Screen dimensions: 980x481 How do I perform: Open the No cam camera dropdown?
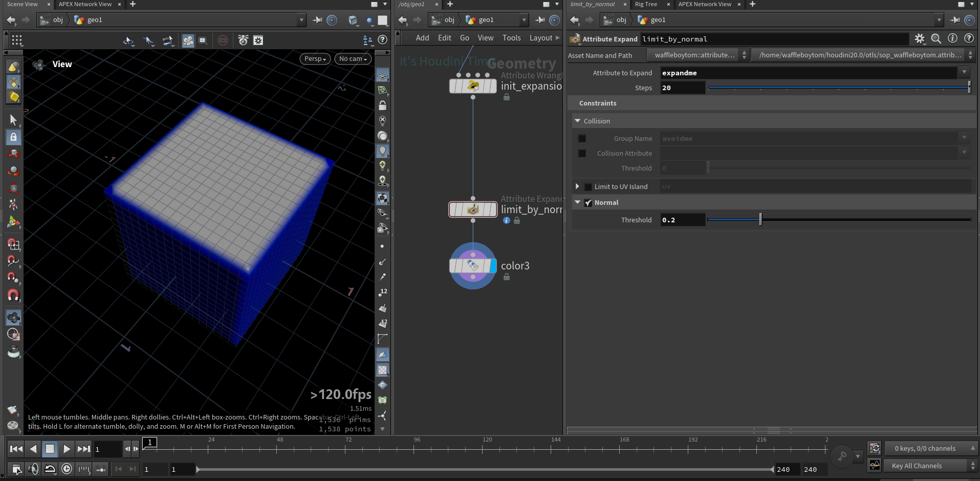(353, 59)
